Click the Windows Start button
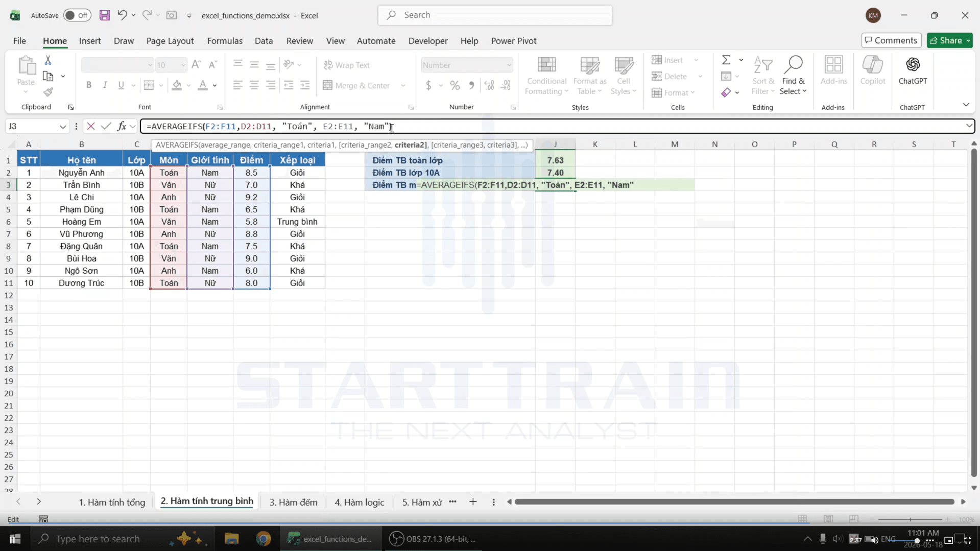The image size is (980, 551). tap(15, 539)
